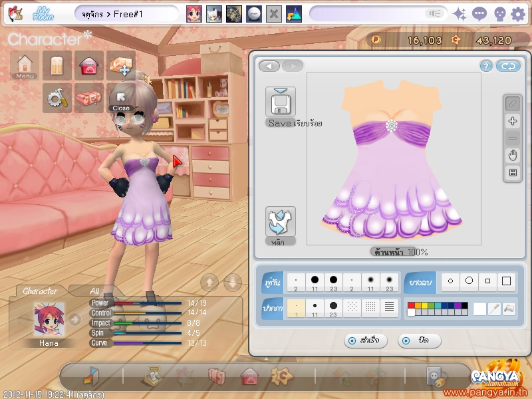Open the My Room logo
The height and width of the screenshot is (399, 532).
43,14
